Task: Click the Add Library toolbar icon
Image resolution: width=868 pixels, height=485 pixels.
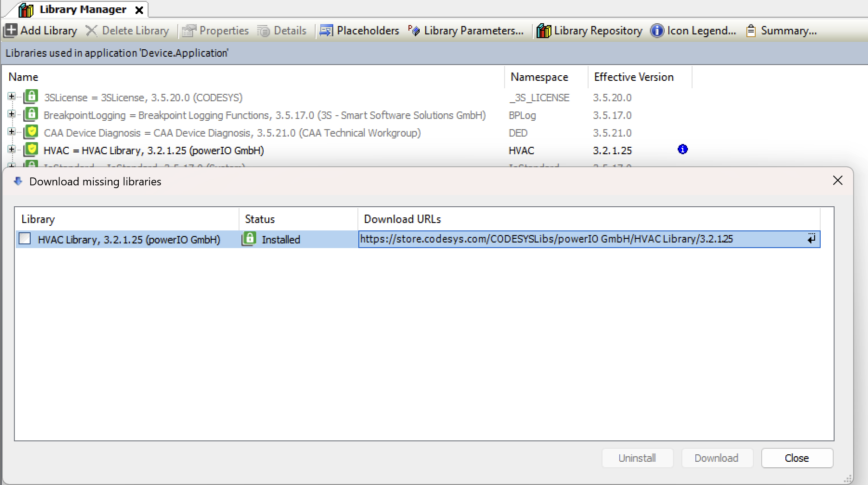Action: (11, 31)
